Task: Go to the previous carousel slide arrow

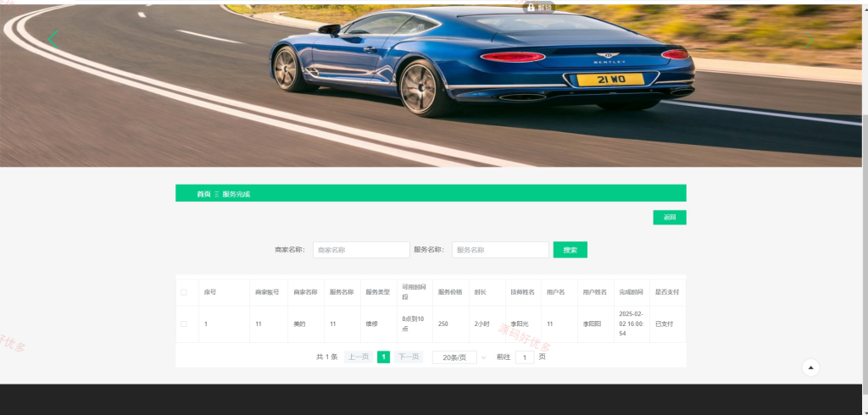Action: click(x=53, y=40)
